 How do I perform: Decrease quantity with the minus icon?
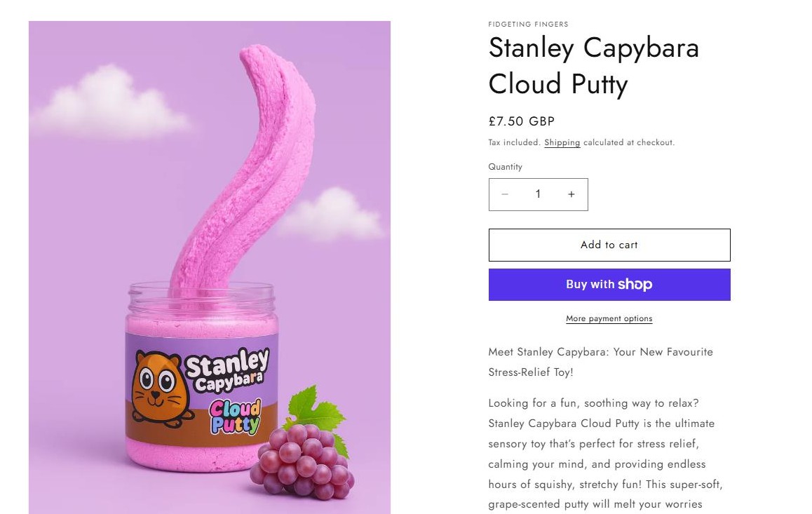(505, 194)
